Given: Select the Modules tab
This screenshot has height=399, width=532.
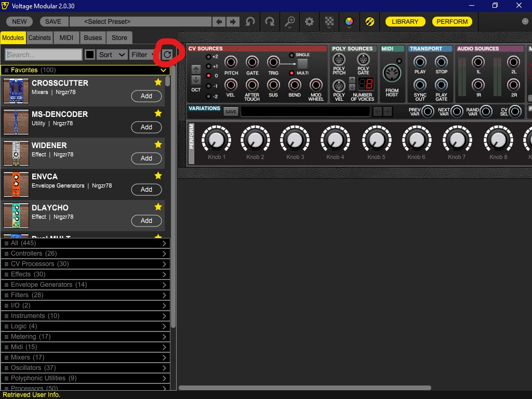Looking at the screenshot, I should tap(13, 37).
